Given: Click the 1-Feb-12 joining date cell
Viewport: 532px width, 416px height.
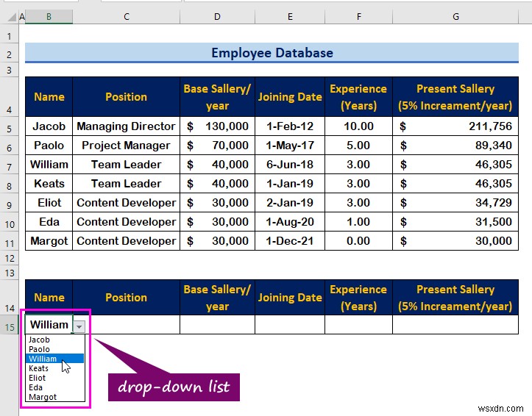Looking at the screenshot, I should click(290, 126).
